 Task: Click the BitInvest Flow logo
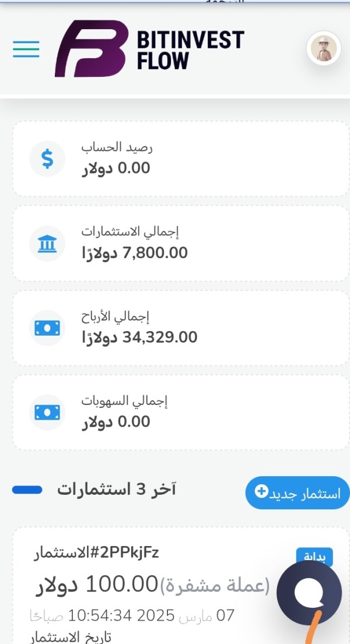tap(92, 49)
